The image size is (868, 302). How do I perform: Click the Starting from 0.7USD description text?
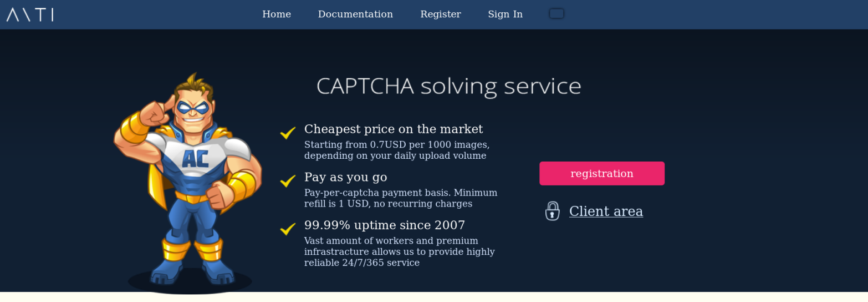tap(396, 150)
